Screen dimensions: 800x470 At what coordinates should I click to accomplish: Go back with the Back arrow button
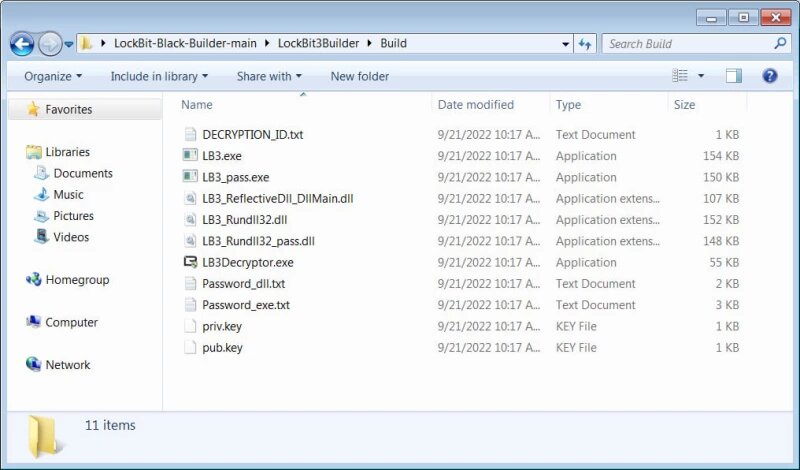(x=22, y=44)
